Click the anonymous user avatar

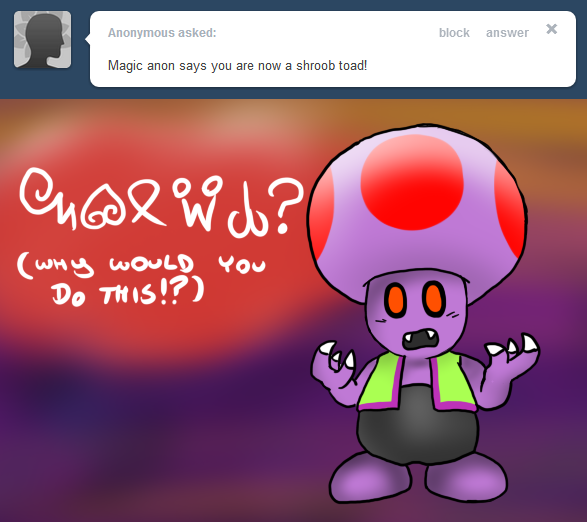[42, 40]
